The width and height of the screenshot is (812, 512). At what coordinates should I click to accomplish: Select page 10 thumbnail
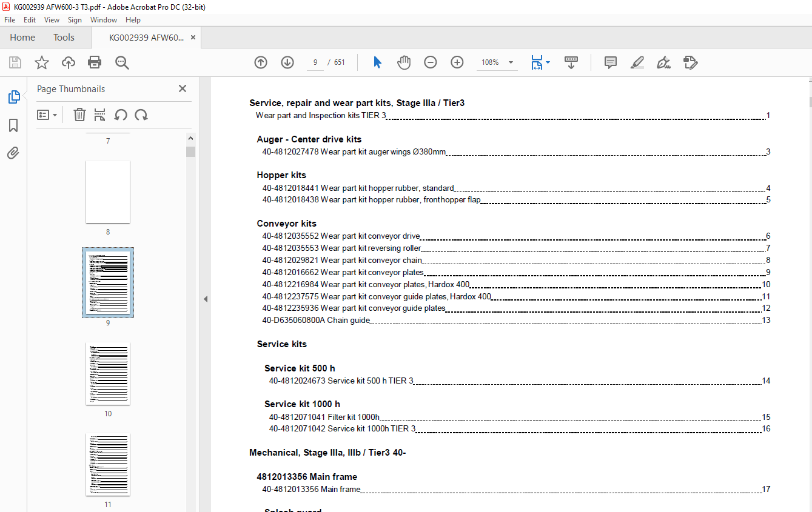pos(108,374)
